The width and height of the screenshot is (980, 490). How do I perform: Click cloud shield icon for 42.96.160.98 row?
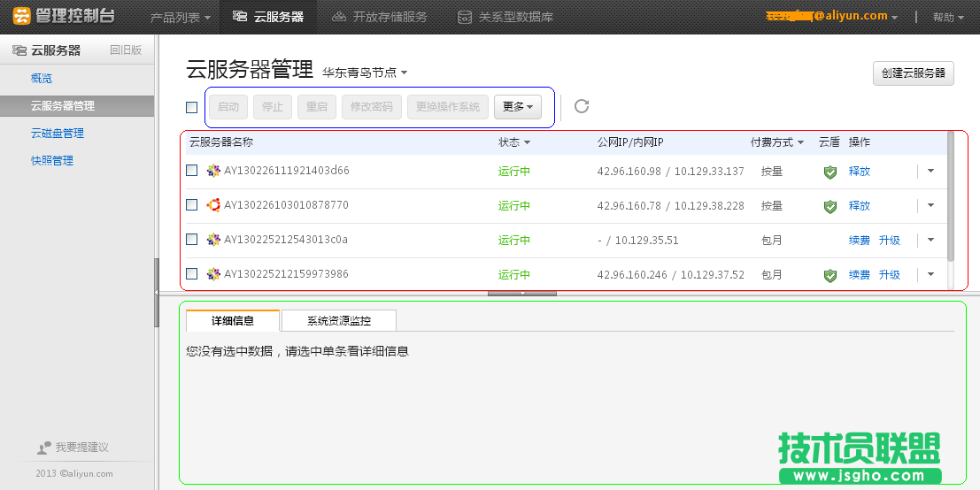point(830,172)
